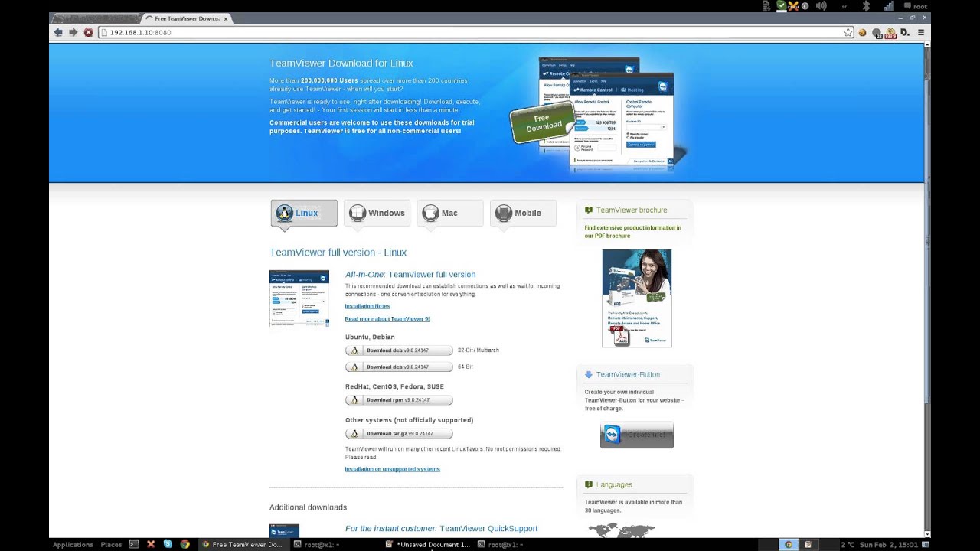
Task: Click the show desktop icon beside the clock
Action: click(x=926, y=545)
